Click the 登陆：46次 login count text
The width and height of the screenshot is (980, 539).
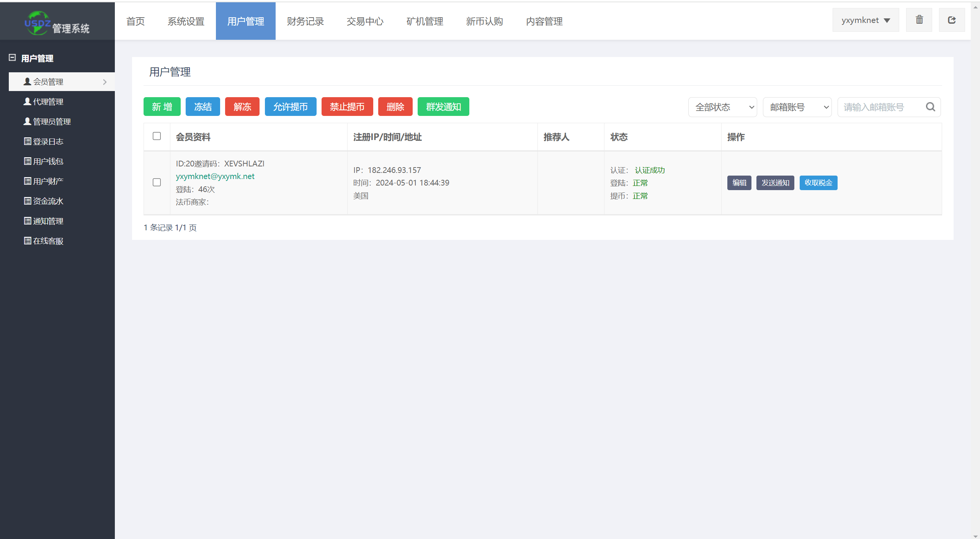point(195,189)
